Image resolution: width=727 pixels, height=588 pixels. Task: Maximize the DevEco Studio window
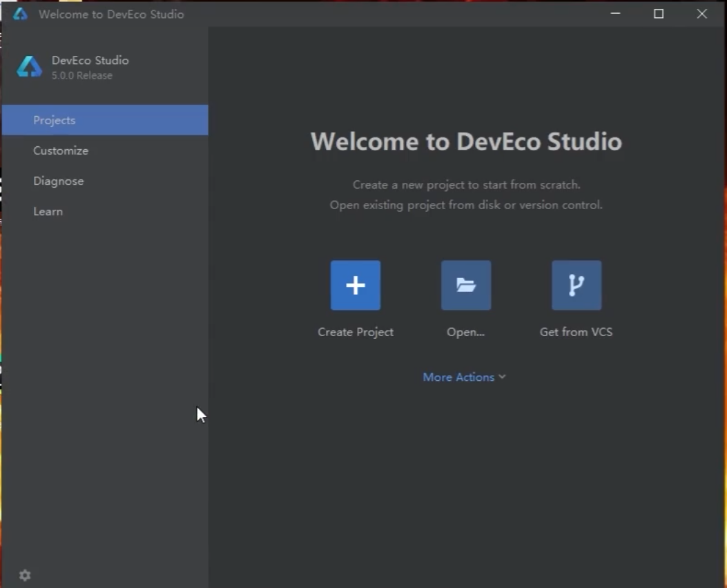(659, 14)
